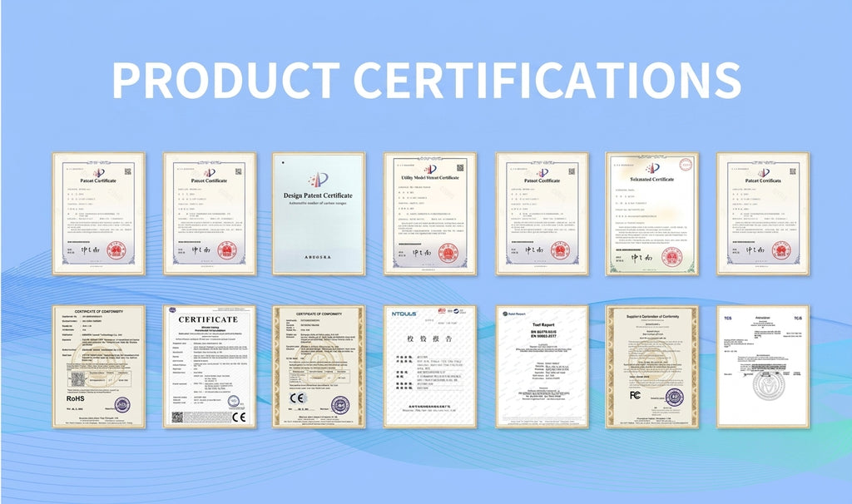The height and width of the screenshot is (504, 852).
Task: Click the NTOULS logo on the Chinese report
Action: pyautogui.click(x=404, y=314)
